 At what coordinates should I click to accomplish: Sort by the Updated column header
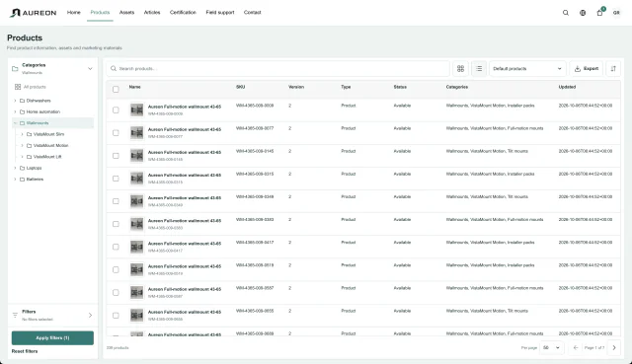click(567, 87)
